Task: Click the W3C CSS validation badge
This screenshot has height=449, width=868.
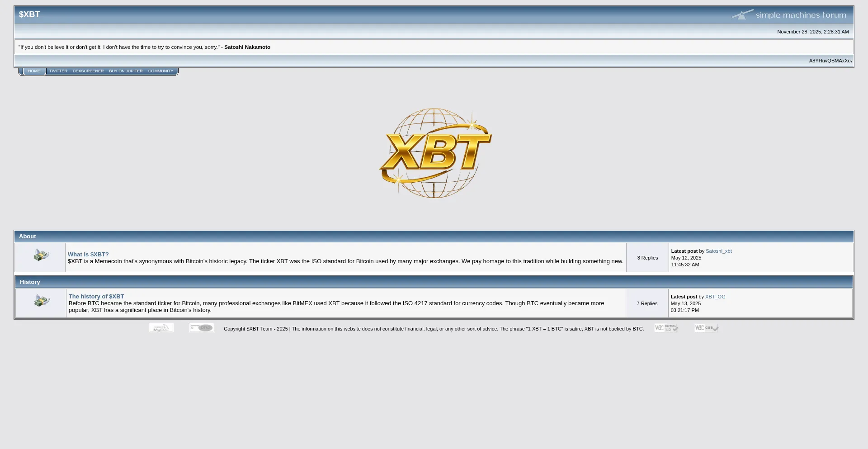Action: [x=706, y=328]
